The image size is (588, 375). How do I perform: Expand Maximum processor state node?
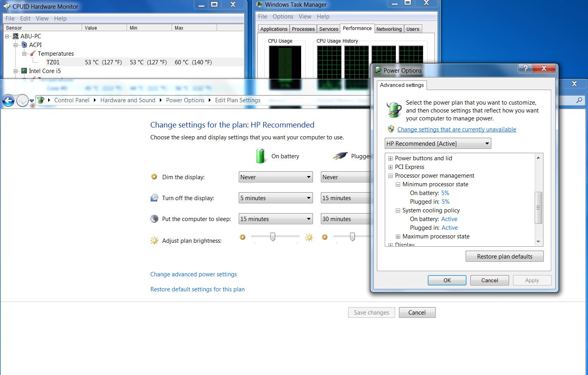click(398, 236)
